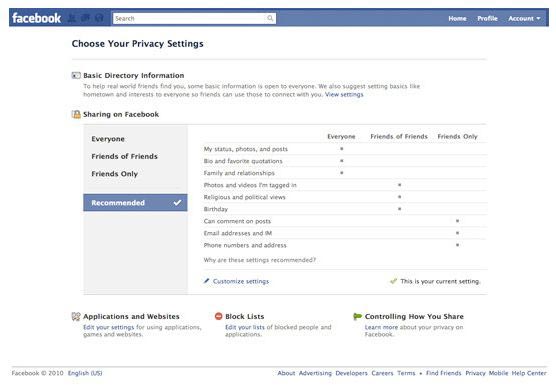Open friend requests icon in header
The width and height of the screenshot is (556, 386).
[72, 18]
